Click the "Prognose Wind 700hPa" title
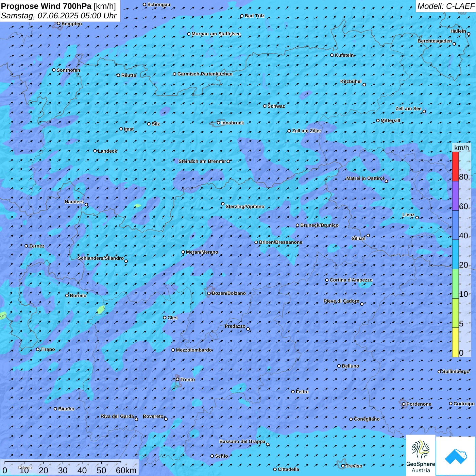The height and width of the screenshot is (476, 476). click(46, 6)
